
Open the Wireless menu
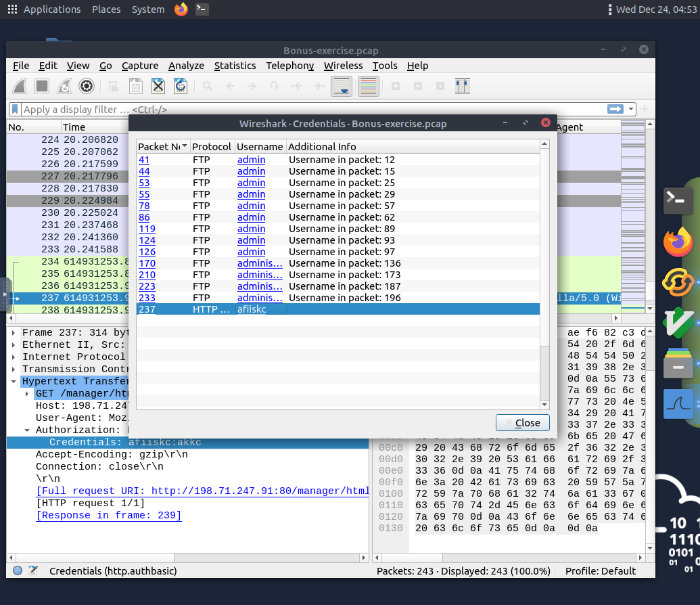(x=343, y=66)
